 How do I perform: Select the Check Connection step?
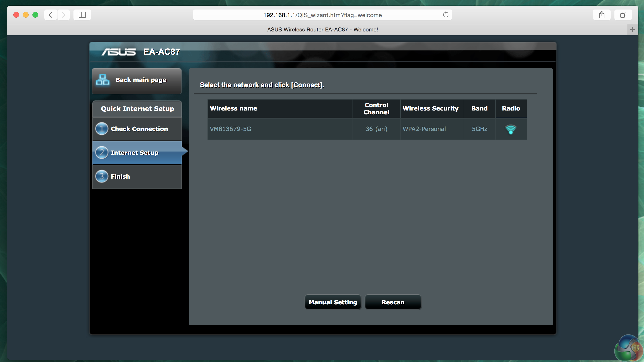click(139, 129)
